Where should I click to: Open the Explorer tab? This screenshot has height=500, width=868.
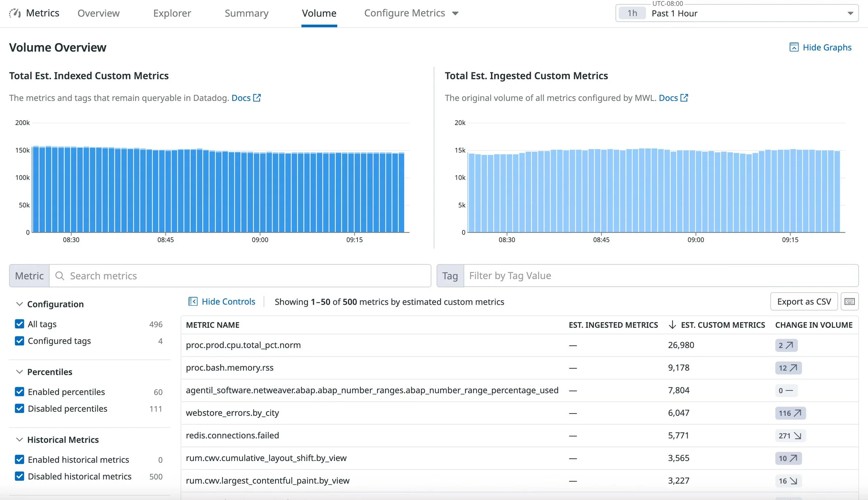coord(172,13)
